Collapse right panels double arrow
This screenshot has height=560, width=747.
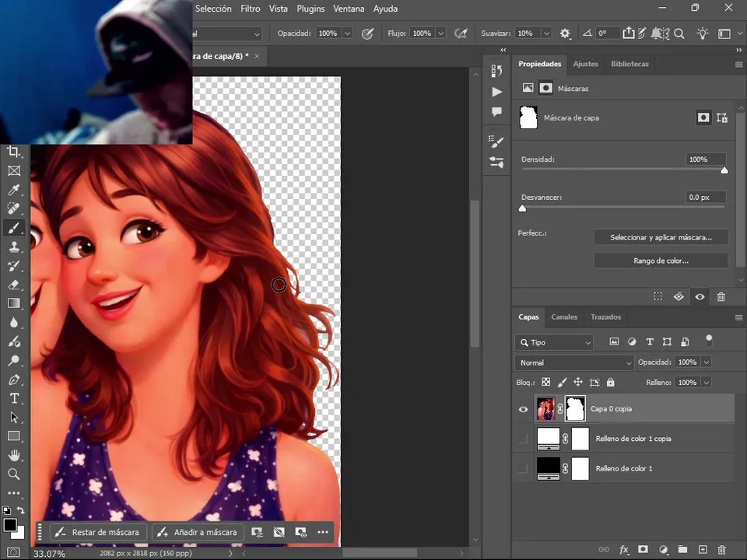739,50
